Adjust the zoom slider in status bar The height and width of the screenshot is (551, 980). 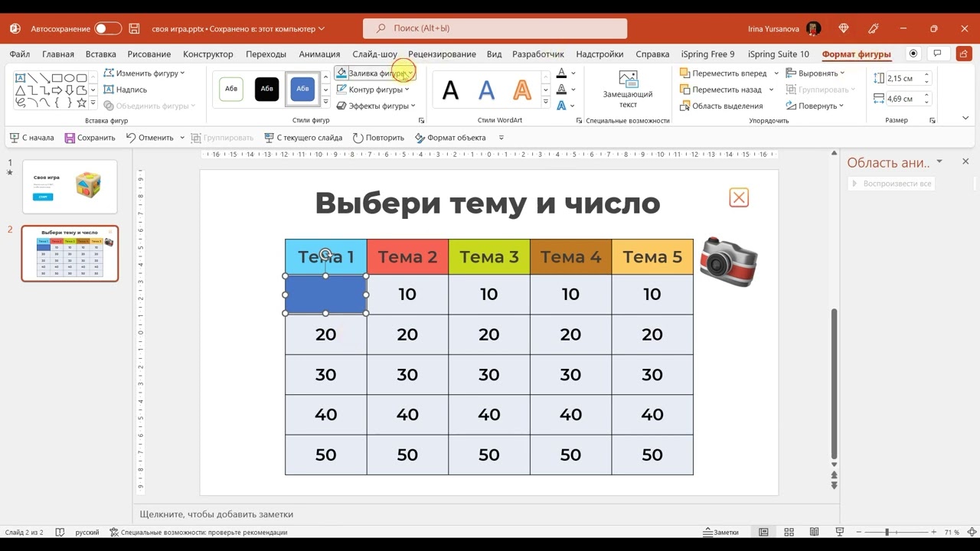click(887, 532)
